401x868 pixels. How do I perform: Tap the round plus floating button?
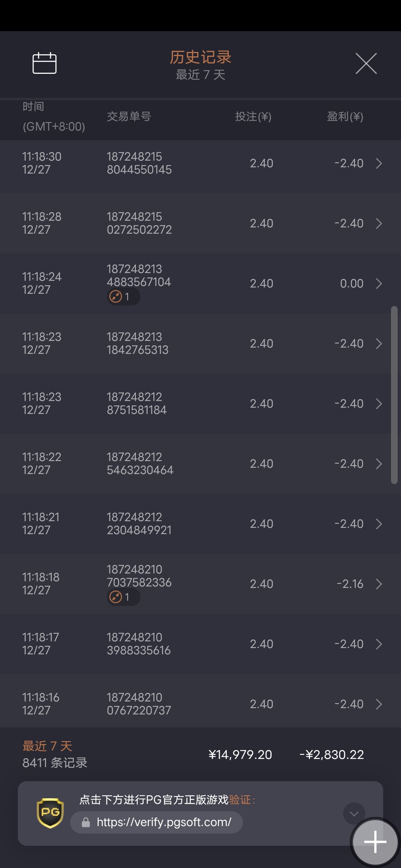(x=375, y=842)
